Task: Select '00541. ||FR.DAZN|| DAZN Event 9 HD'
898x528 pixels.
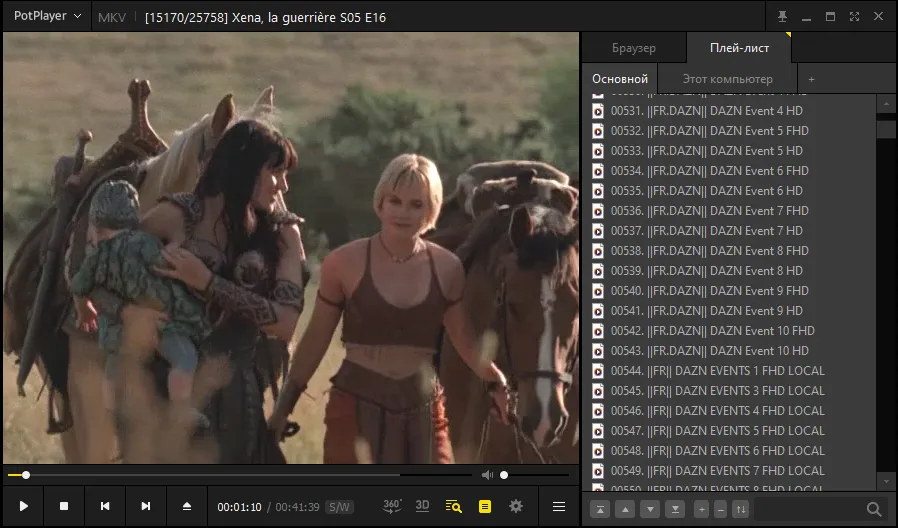Action: coord(730,311)
